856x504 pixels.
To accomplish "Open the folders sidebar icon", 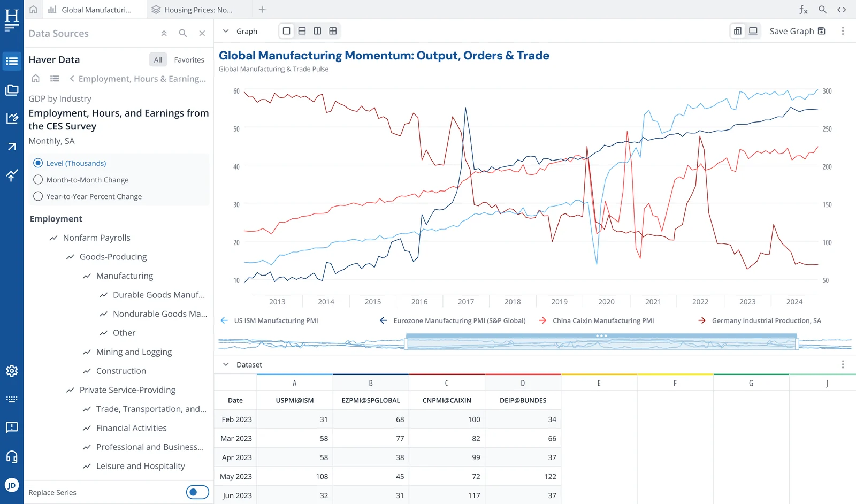I will (x=12, y=90).
